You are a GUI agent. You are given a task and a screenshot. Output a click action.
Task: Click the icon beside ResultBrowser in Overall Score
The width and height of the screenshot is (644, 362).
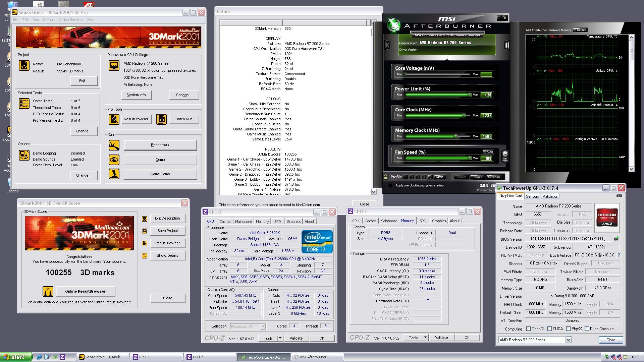click(145, 243)
